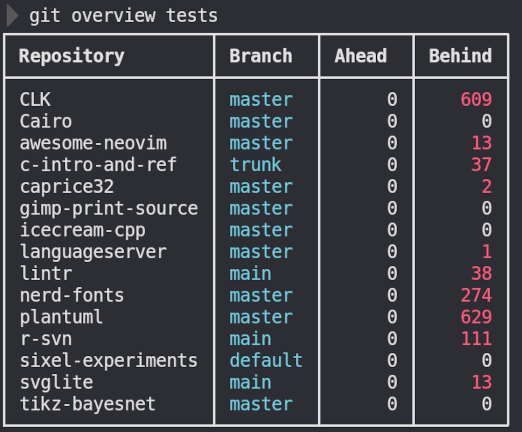
Task: Click the Ahead column header
Action: [361, 56]
